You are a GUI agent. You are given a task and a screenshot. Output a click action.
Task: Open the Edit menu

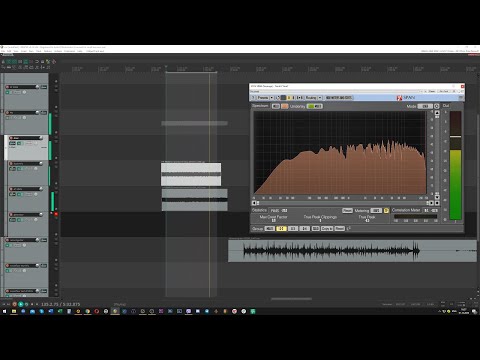click(9, 51)
